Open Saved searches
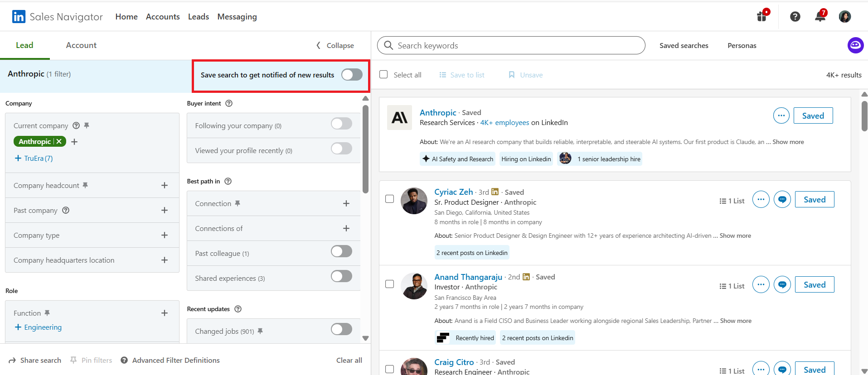868x375 pixels. 684,45
